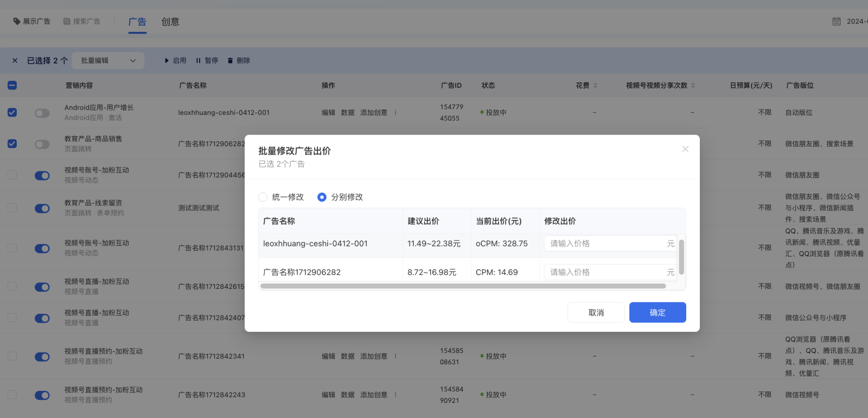Switch to the 广告 tab
The width and height of the screenshot is (868, 418).
point(137,22)
